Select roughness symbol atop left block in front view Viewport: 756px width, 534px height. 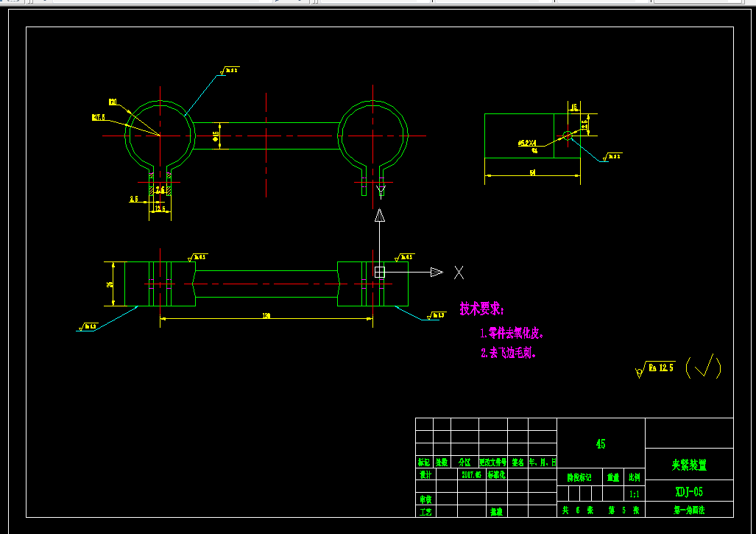(x=197, y=257)
